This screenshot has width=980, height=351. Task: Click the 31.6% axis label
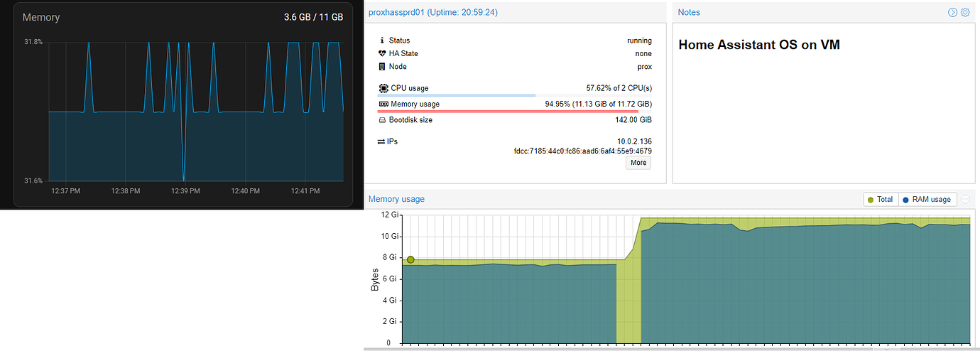33,181
